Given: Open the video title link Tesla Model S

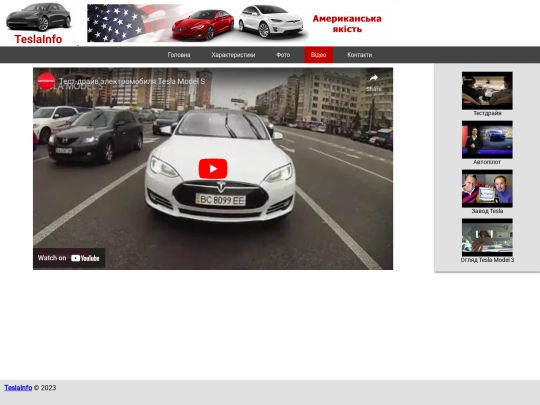Looking at the screenshot, I should click(132, 81).
